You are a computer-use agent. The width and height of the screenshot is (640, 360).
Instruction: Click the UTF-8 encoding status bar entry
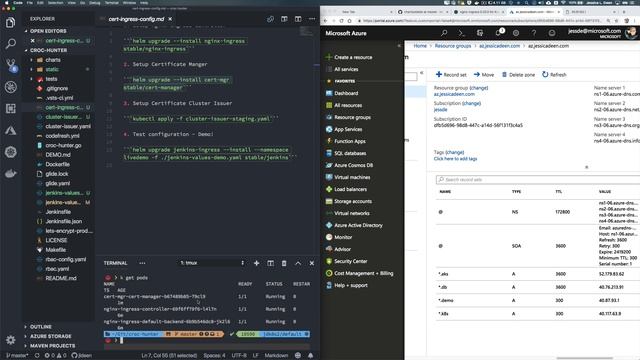[239, 356]
